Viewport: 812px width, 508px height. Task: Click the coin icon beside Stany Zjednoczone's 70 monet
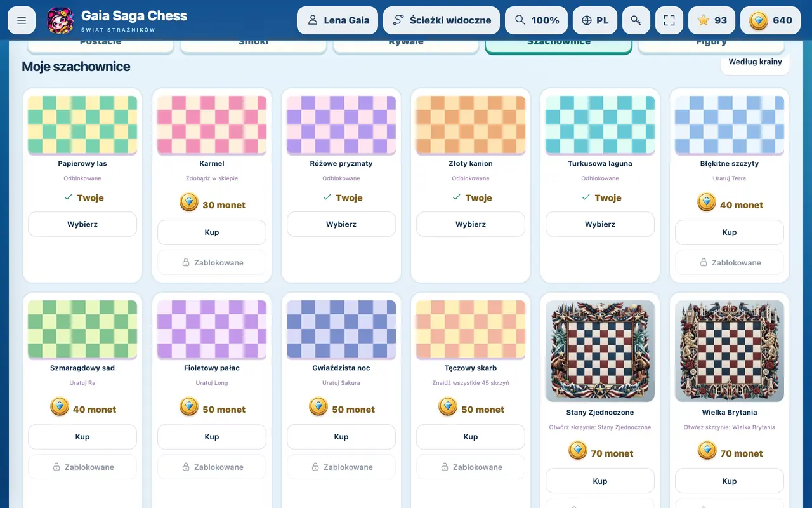577,451
